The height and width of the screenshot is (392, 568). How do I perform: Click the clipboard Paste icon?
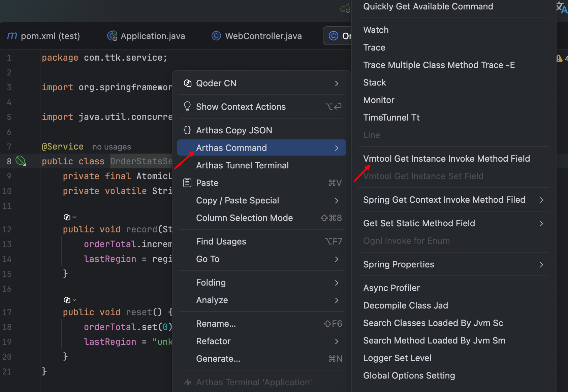[187, 183]
